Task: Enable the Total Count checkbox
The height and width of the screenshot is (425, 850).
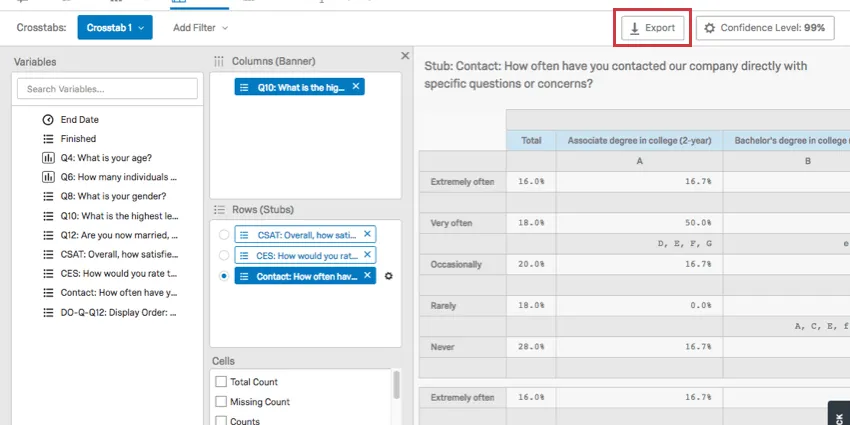Action: point(221,382)
